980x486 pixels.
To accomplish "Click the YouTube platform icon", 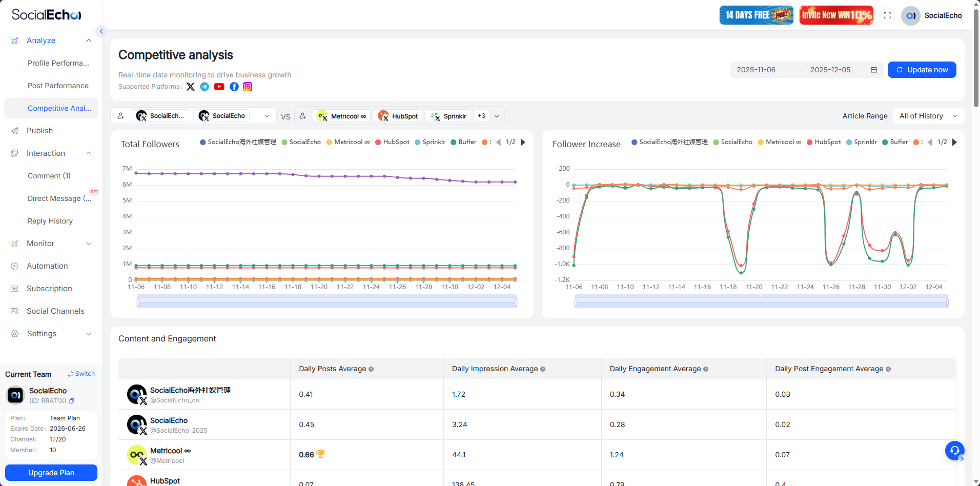I will (219, 87).
